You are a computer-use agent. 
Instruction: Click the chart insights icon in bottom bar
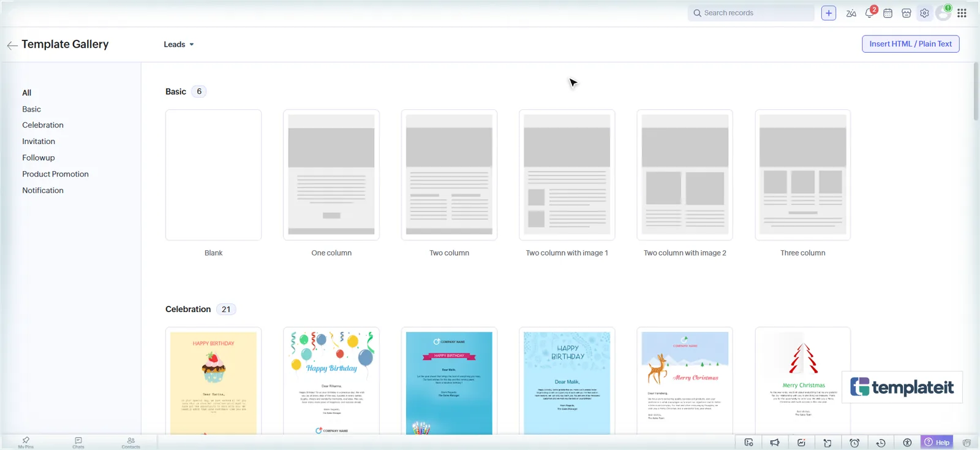[x=801, y=443]
